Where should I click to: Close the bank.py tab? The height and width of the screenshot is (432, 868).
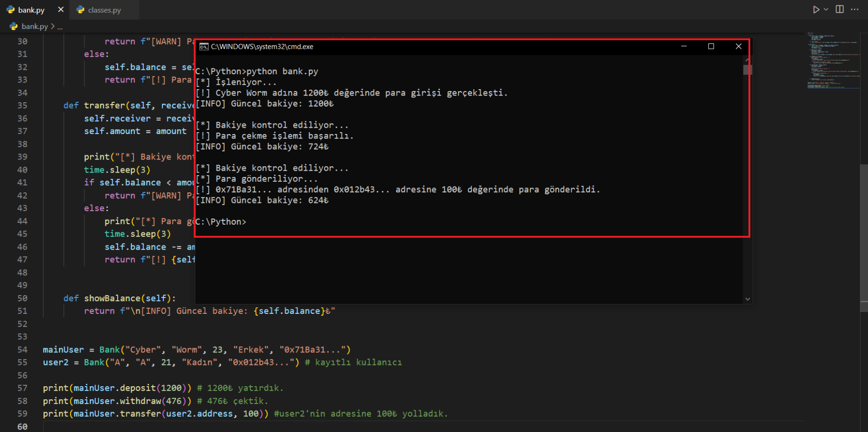(x=61, y=10)
